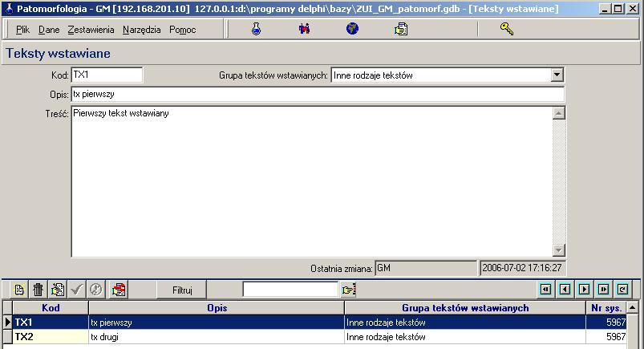The image size is (644, 349).
Task: Click the globe toolbar icon
Action: click(x=352, y=29)
